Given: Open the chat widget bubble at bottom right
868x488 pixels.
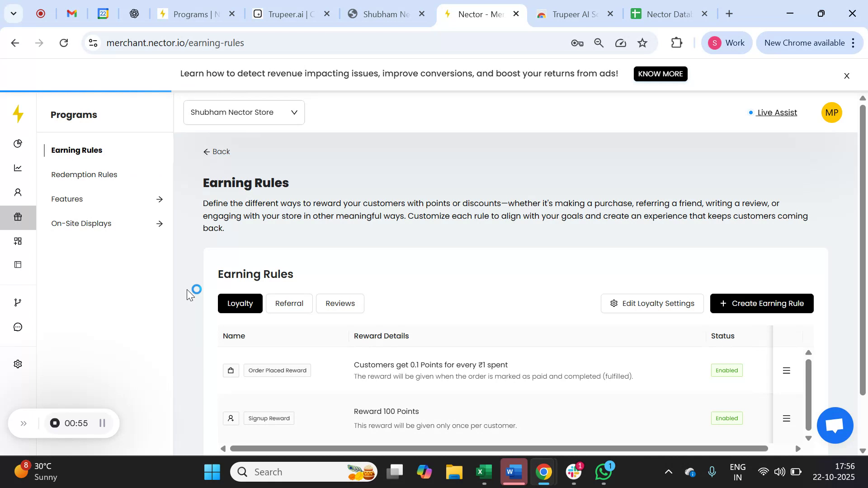Looking at the screenshot, I should tap(835, 425).
